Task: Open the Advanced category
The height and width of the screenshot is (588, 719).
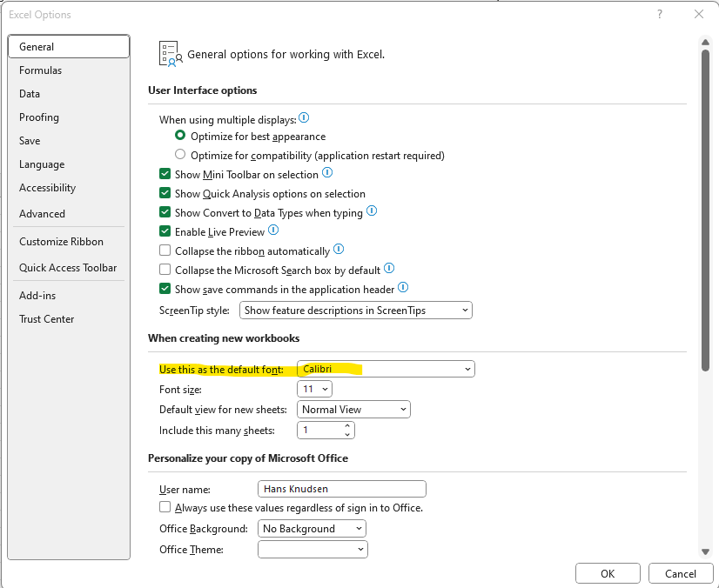Action: [x=69, y=214]
